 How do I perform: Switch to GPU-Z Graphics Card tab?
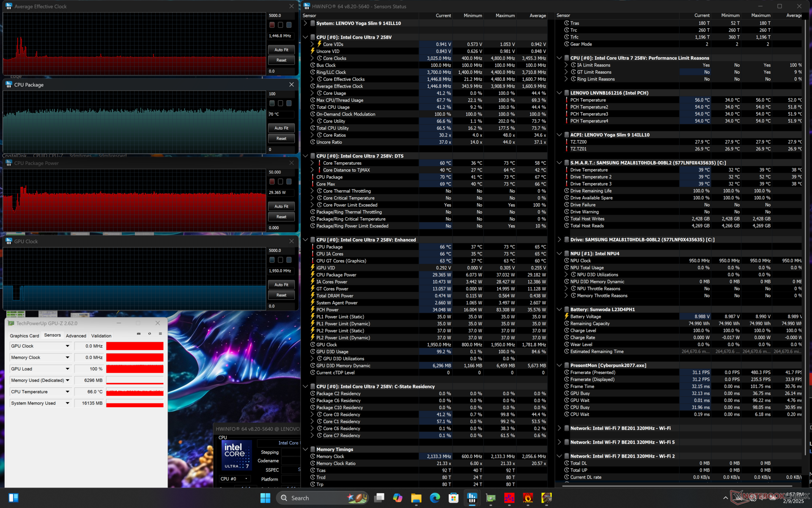click(x=25, y=336)
